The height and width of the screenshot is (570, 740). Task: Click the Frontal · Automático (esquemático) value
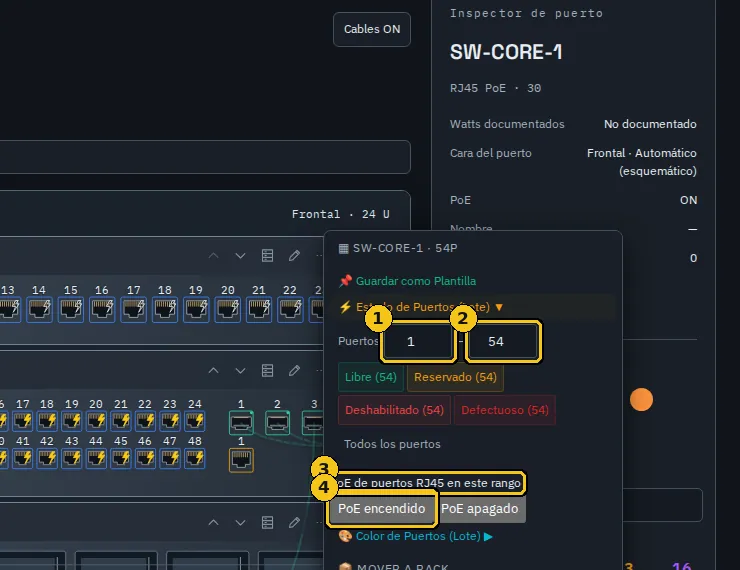[x=642, y=162]
